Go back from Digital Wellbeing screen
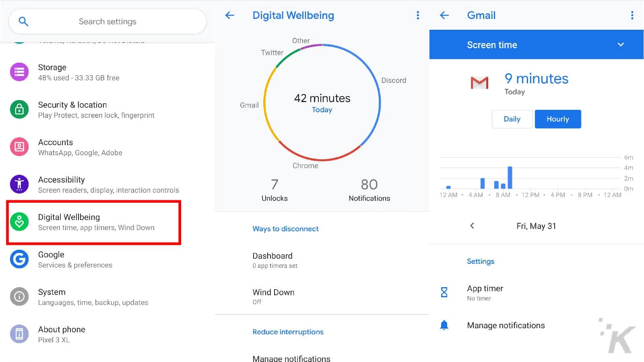The width and height of the screenshot is (644, 362). (x=230, y=15)
